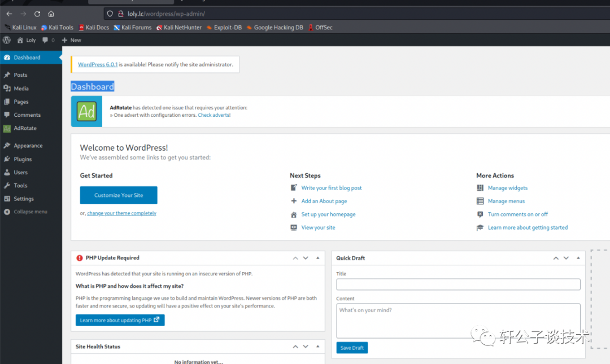The width and height of the screenshot is (610, 364).
Task: Open comments bubble in admin bar
Action: point(48,40)
